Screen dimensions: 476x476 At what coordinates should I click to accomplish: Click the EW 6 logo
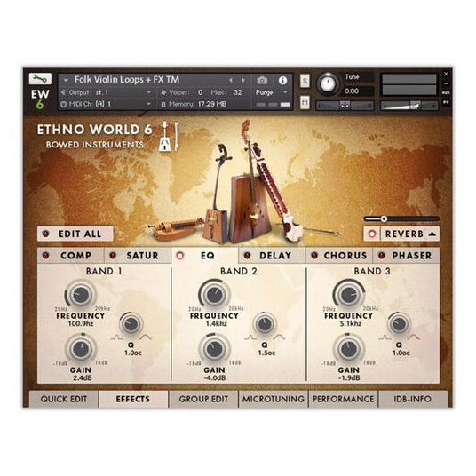click(40, 99)
